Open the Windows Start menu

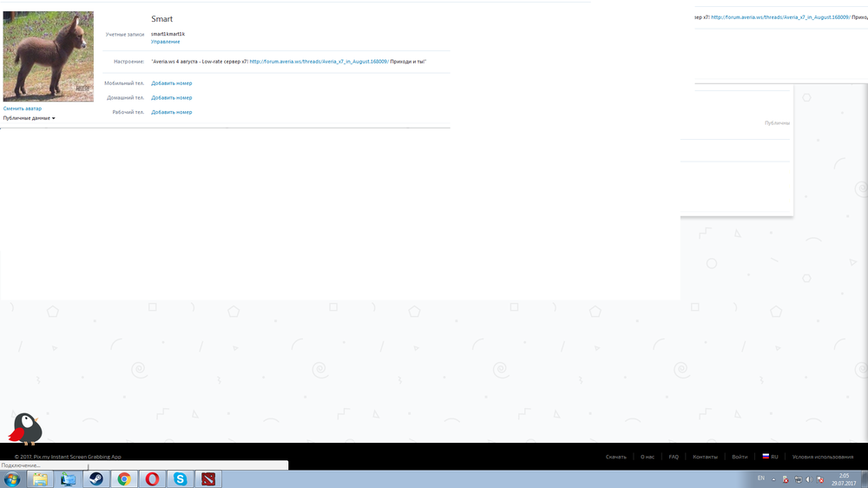11,479
